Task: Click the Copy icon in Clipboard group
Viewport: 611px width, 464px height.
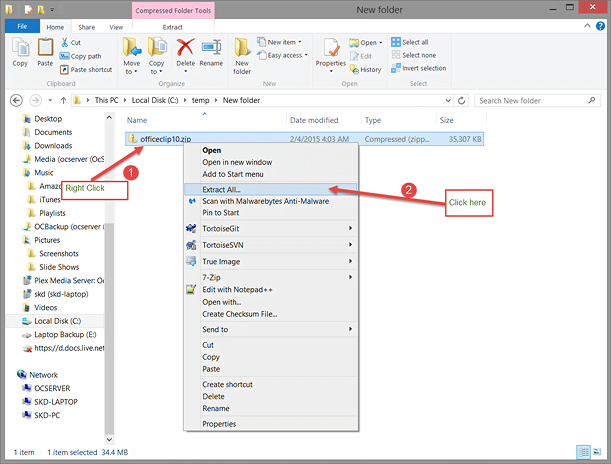Action: point(20,50)
